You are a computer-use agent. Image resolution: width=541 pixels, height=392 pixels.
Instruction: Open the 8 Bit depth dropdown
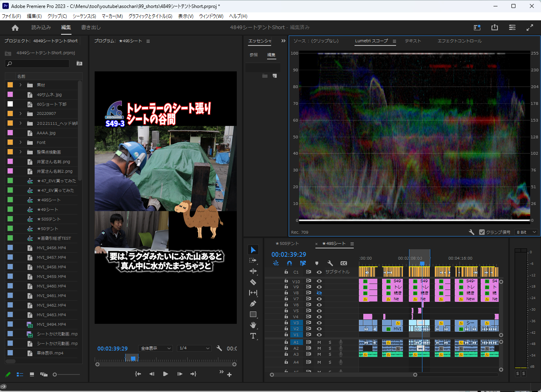point(526,232)
